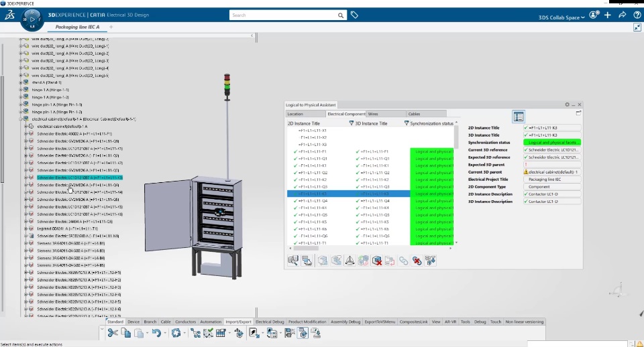Click the Paste icon in Standard toolbar
The image size is (644, 347).
click(139, 333)
